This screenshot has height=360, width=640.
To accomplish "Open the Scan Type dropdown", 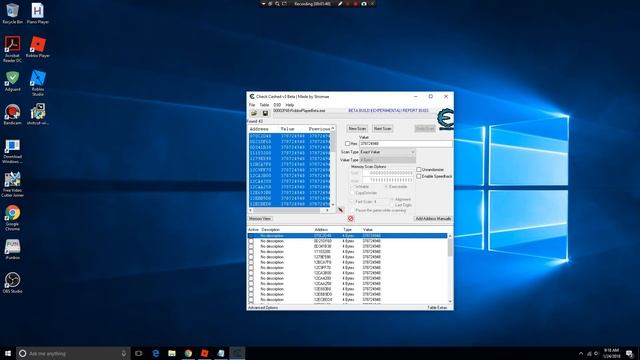I will pos(387,152).
